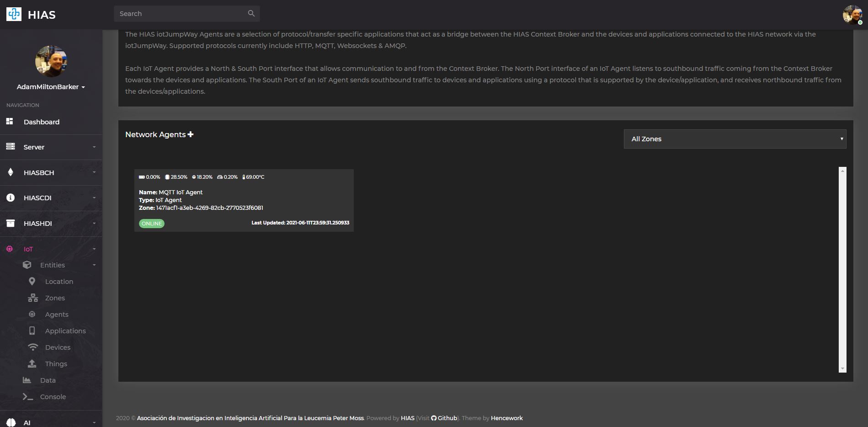Click Last Updated timestamp text

point(300,223)
